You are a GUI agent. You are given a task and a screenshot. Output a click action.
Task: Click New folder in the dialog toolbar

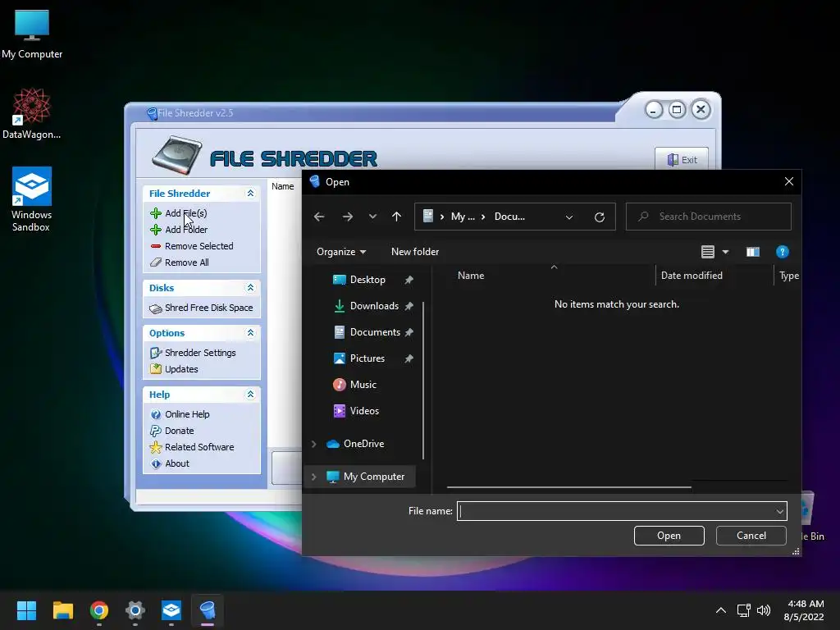tap(414, 252)
